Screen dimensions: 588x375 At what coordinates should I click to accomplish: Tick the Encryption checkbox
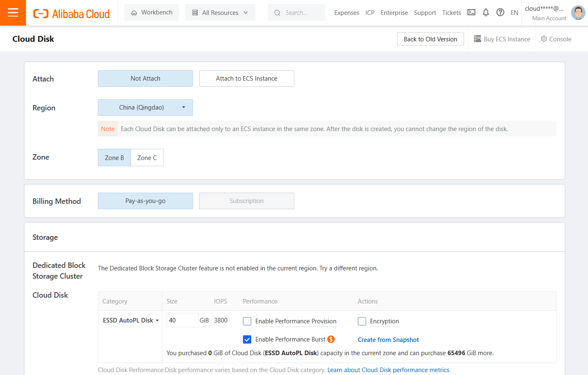pyautogui.click(x=362, y=321)
